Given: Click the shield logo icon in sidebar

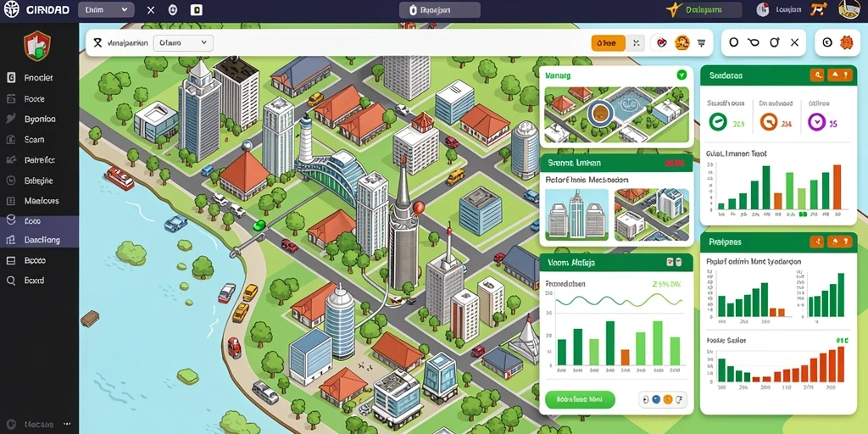Looking at the screenshot, I should click(37, 47).
